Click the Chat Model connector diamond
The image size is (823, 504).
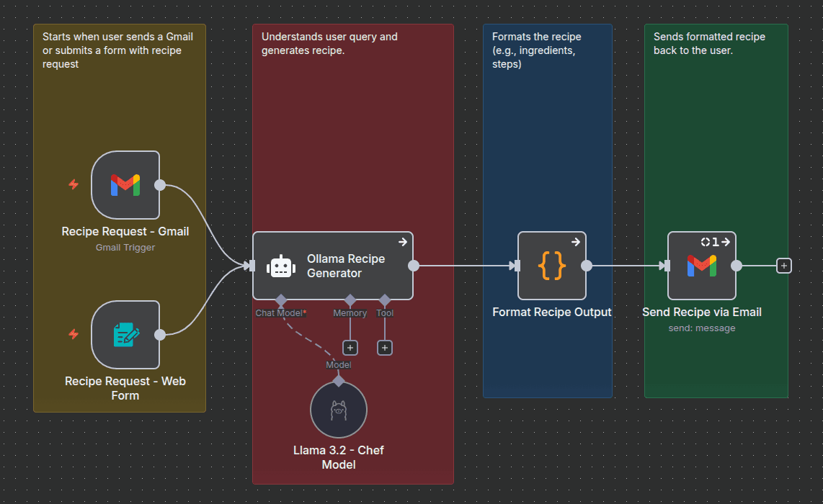[x=281, y=299]
